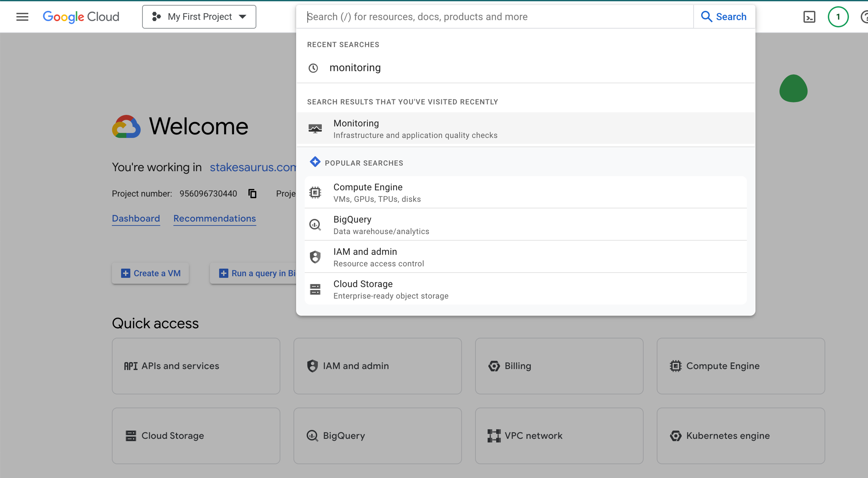Open the stakesaurus.com organization link
The height and width of the screenshot is (478, 868).
(252, 167)
